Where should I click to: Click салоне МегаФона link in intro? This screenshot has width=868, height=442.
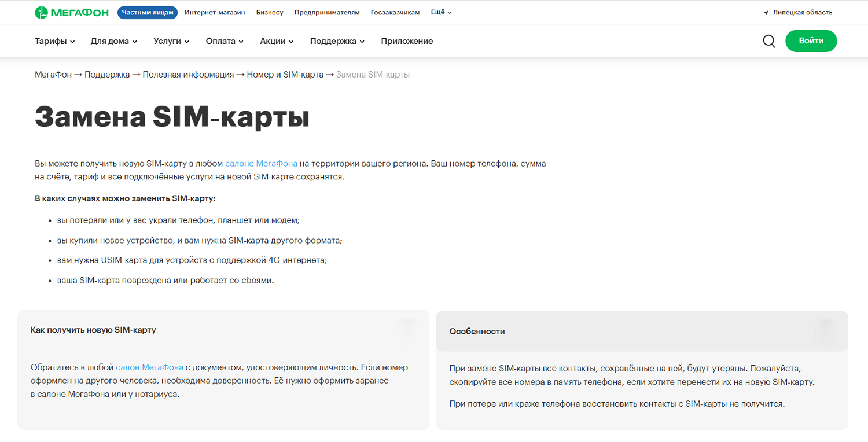point(261,164)
